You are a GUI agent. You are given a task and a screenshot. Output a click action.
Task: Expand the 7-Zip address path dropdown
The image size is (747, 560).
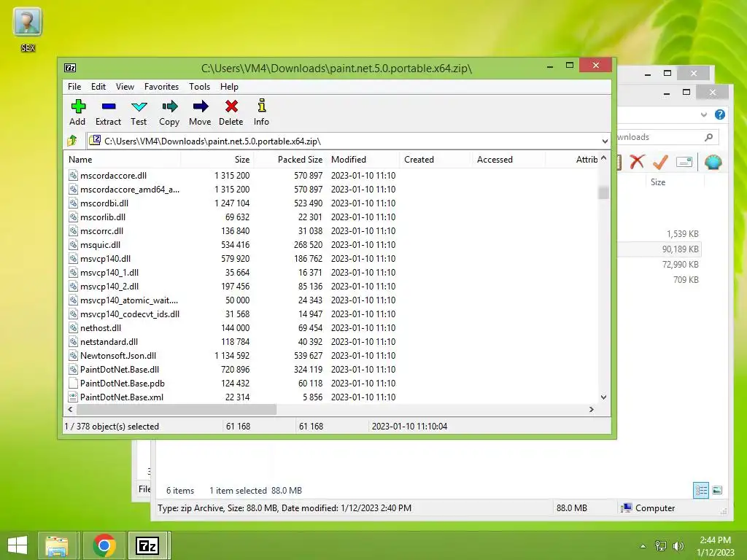tap(605, 141)
